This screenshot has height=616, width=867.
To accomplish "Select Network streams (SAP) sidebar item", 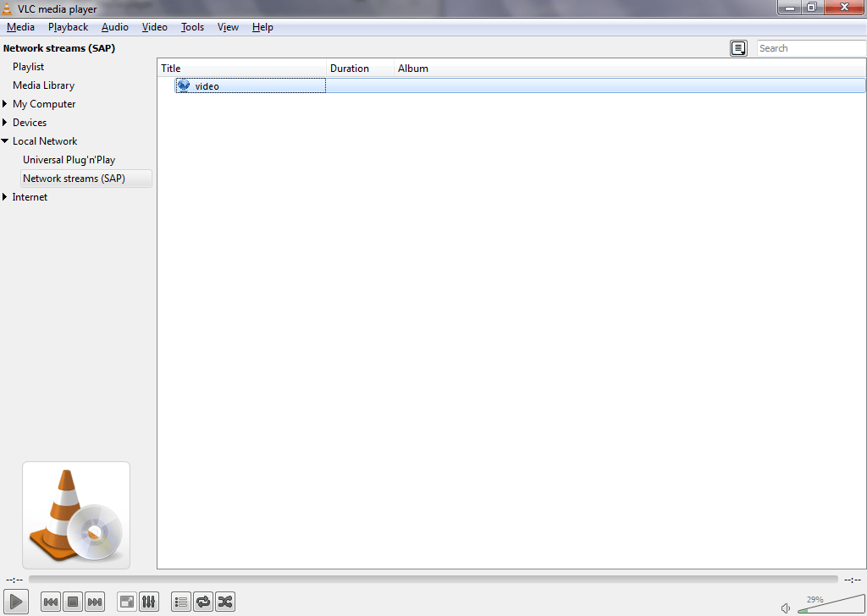I will 86,179.
